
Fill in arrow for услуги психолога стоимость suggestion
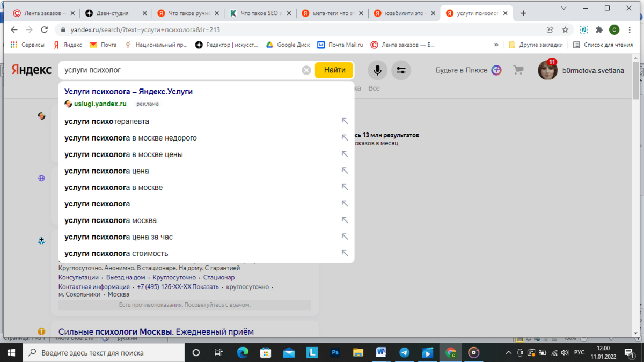tap(345, 254)
